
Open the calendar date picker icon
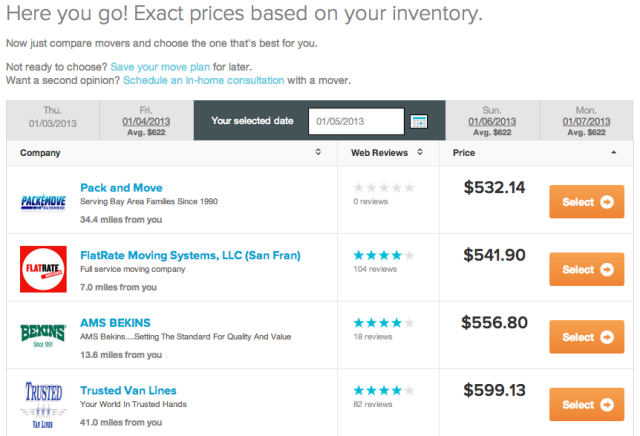click(419, 121)
